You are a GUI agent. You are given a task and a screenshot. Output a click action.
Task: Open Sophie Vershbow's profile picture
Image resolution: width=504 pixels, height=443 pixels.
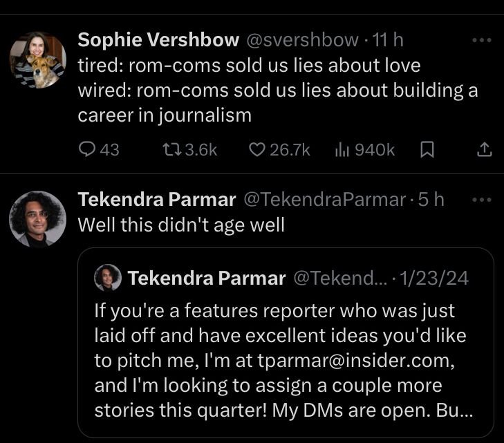click(37, 60)
